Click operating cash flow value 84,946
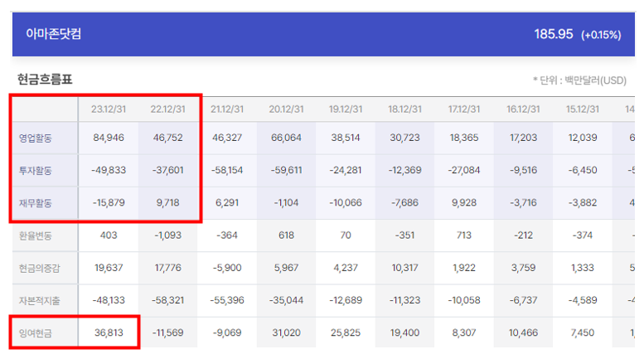The height and width of the screenshot is (359, 644). pyautogui.click(x=109, y=138)
